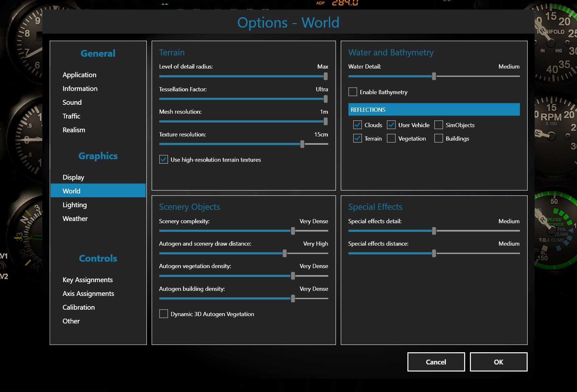
Task: Click the Terrain section heading
Action: coord(172,53)
